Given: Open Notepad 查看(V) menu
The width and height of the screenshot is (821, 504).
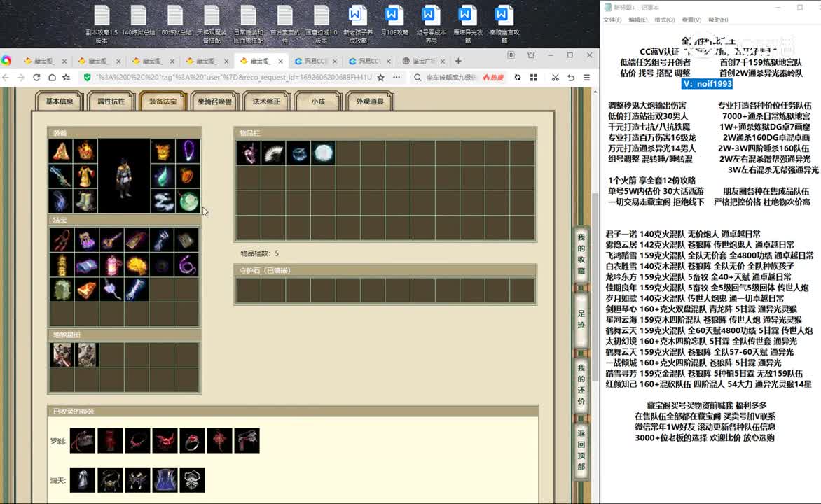Looking at the screenshot, I should 691,20.
